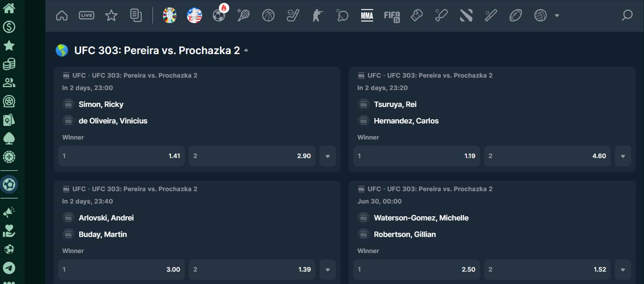
Task: Click the UFC breadcrumb in the Simon card
Action: 79,75
